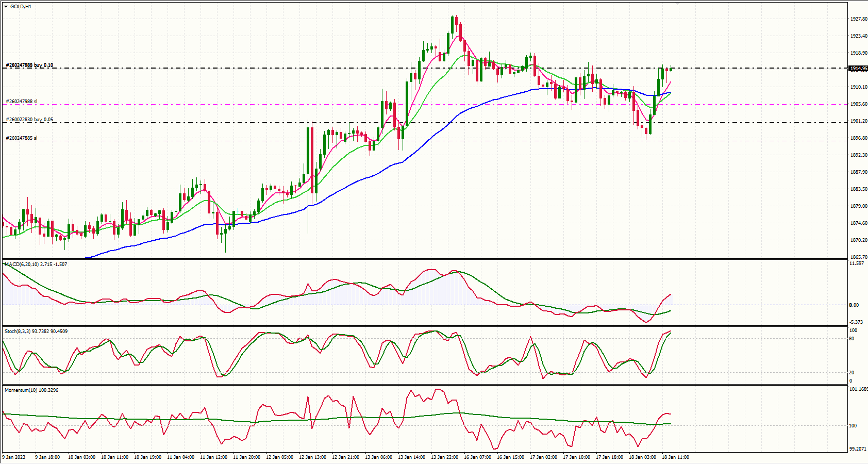Screen dimensions: 868x464
Task: Click Momentum scale value 101.1689
Action: pyautogui.click(x=859, y=389)
